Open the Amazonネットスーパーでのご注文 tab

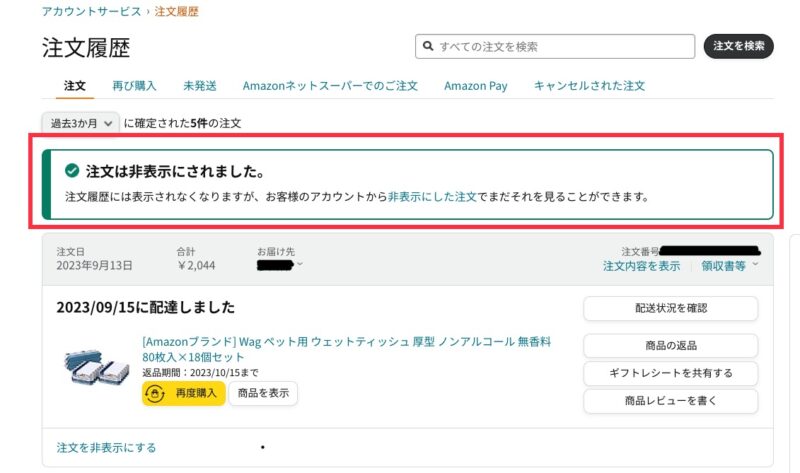pos(330,86)
